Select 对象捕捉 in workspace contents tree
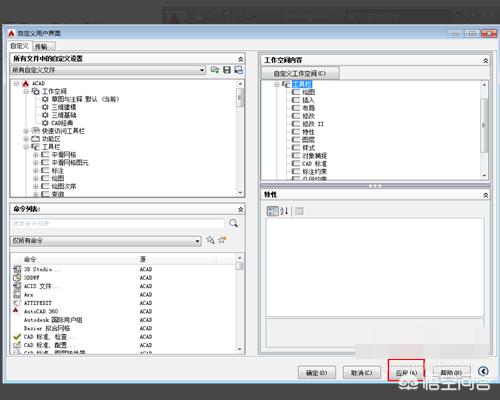 [315, 156]
